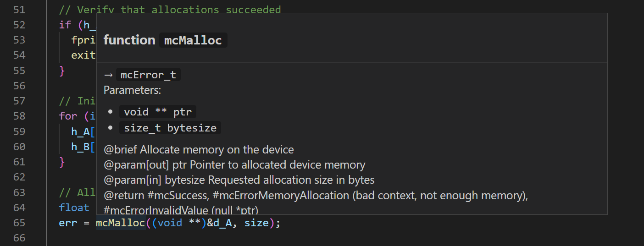Click the size argument on line 65
This screenshot has height=246, width=644.
[256, 223]
